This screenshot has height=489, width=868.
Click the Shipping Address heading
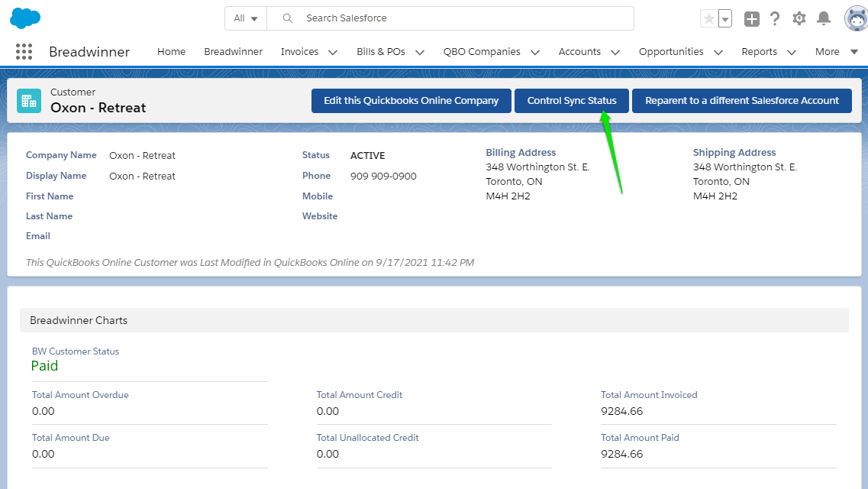click(734, 152)
